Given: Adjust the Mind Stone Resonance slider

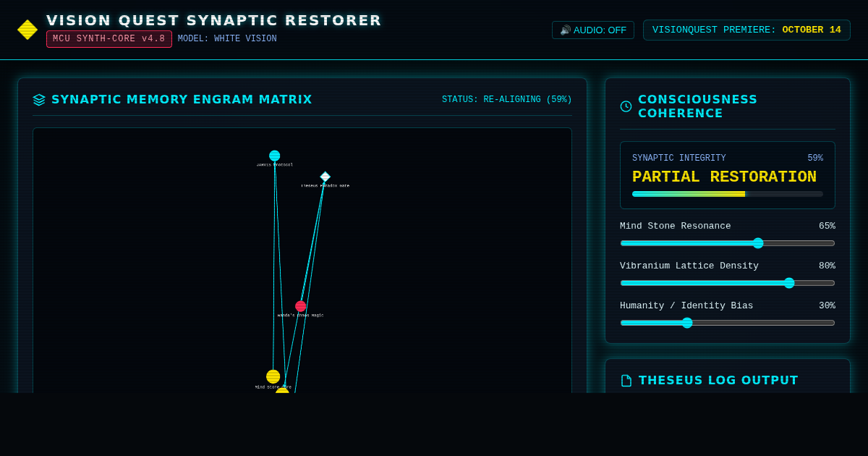Looking at the screenshot, I should (x=728, y=243).
